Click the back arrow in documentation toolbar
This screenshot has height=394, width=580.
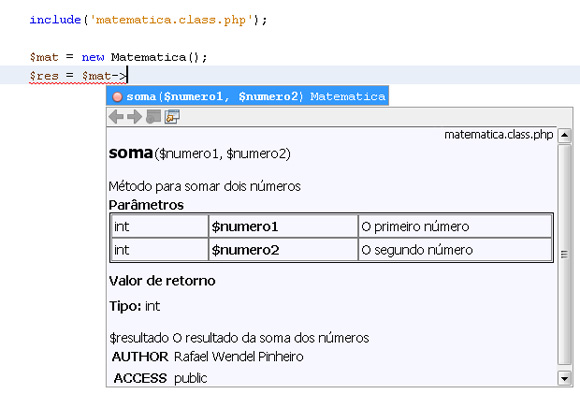116,117
